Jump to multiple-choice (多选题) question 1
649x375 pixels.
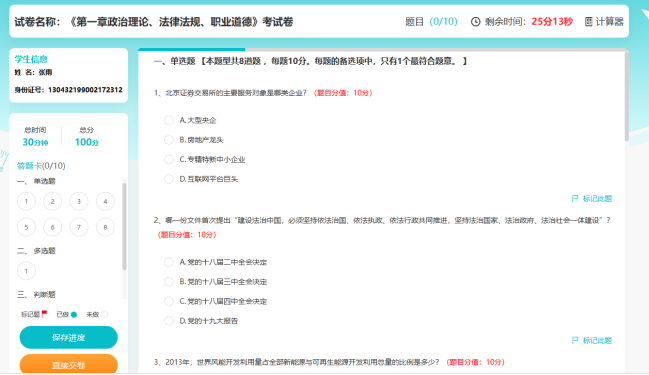point(26,271)
